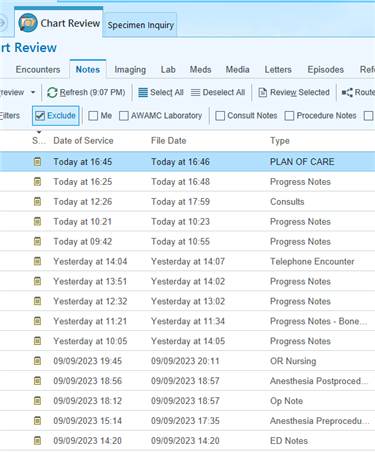Click the Route share icon

(347, 92)
